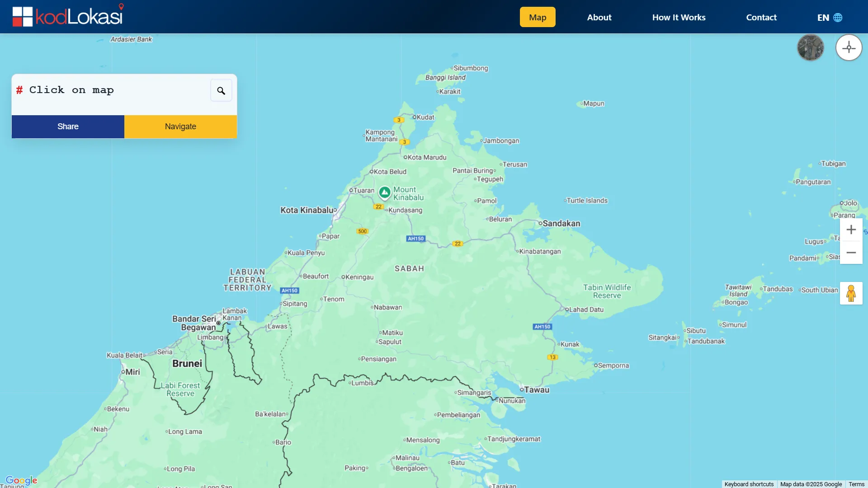Zoom in using the plus icon

coord(851,230)
